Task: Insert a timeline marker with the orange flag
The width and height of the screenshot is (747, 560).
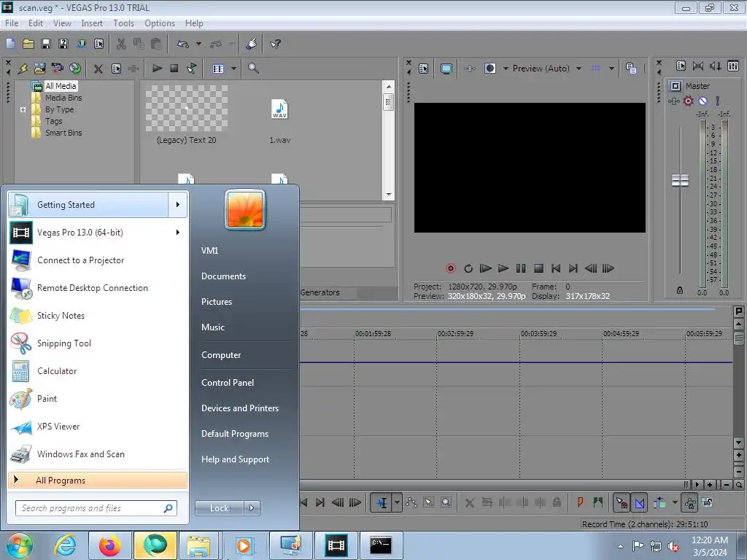Action: click(x=580, y=502)
